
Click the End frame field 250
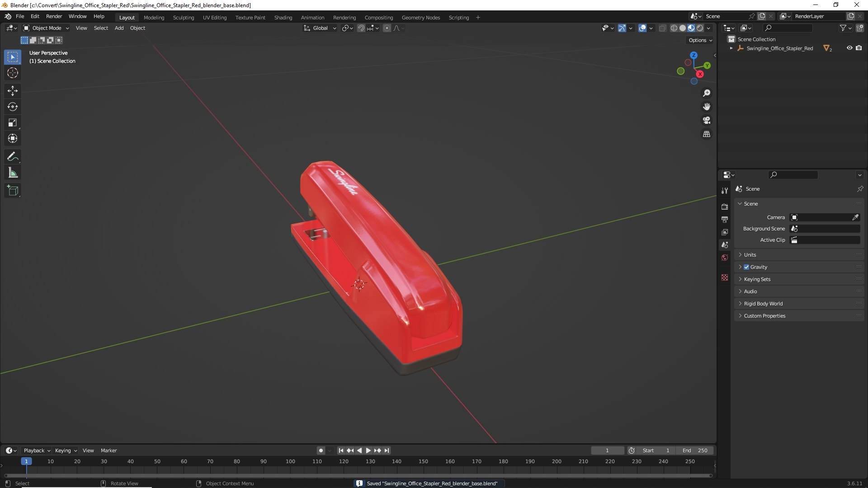click(x=695, y=450)
